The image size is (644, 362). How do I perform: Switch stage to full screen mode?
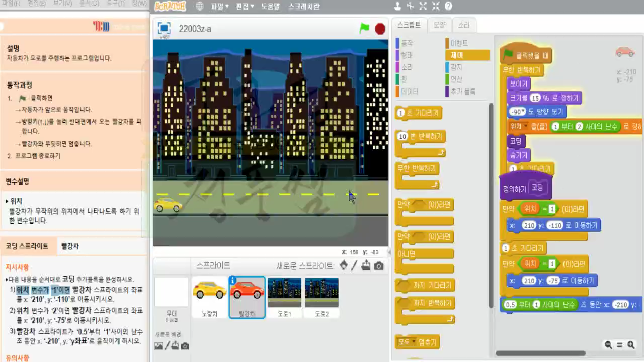coord(164,28)
